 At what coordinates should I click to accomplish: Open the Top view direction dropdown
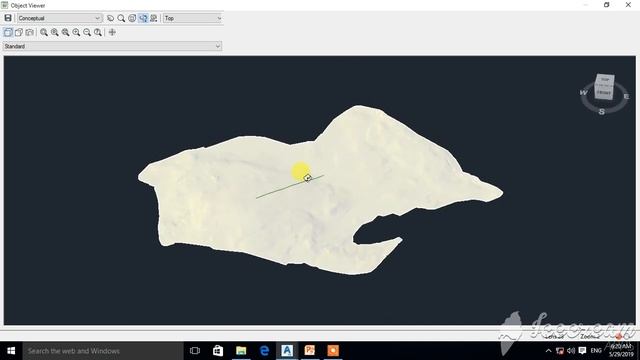(x=193, y=18)
